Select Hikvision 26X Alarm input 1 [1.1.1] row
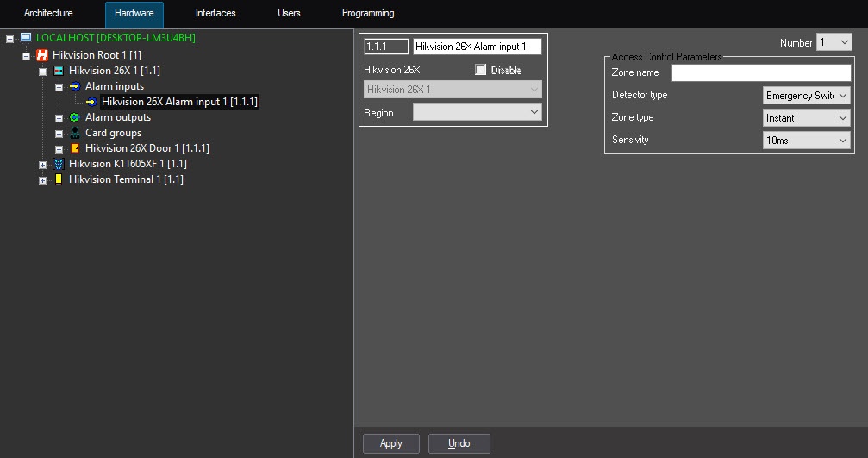 pos(179,102)
